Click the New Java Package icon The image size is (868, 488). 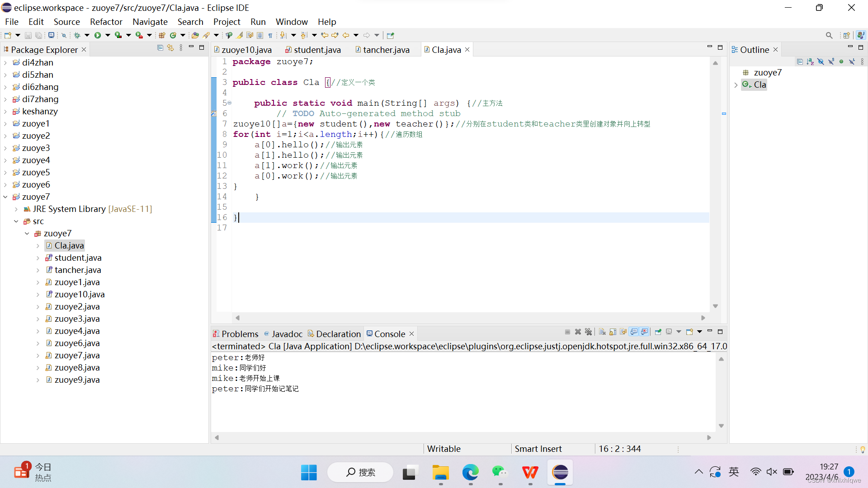click(x=161, y=35)
